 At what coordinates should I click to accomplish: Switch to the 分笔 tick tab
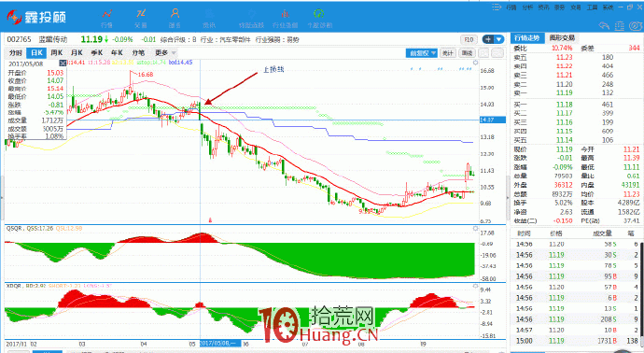138,53
